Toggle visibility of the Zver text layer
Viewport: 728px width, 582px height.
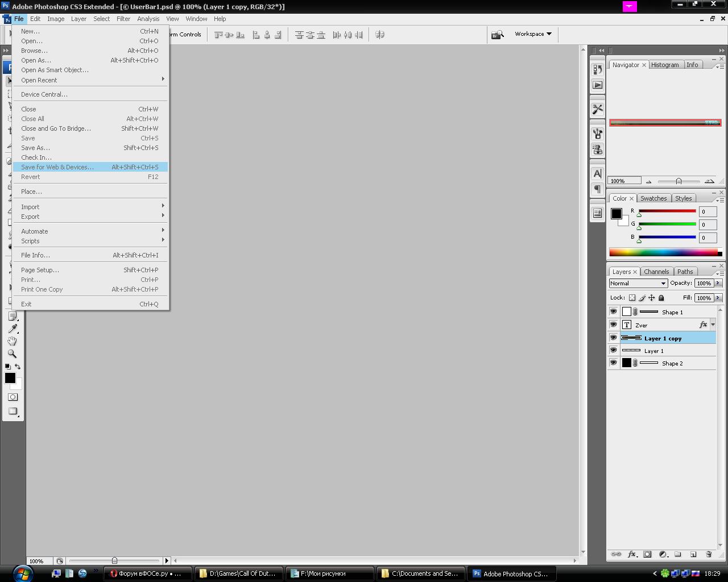tap(613, 325)
